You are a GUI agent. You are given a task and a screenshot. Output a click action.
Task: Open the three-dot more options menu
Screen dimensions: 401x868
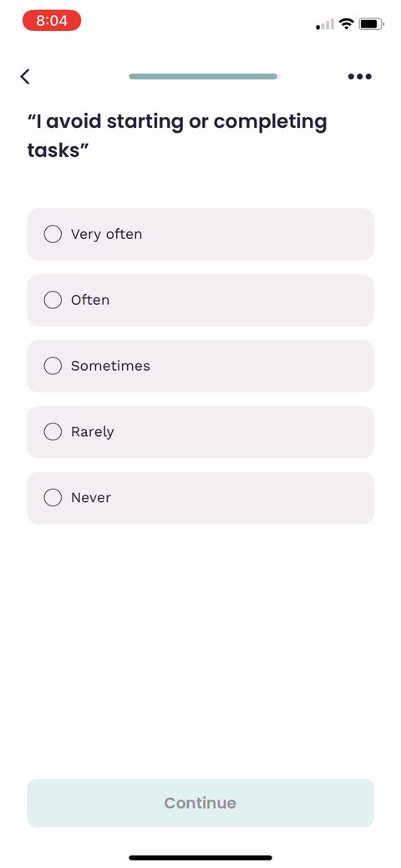(359, 76)
